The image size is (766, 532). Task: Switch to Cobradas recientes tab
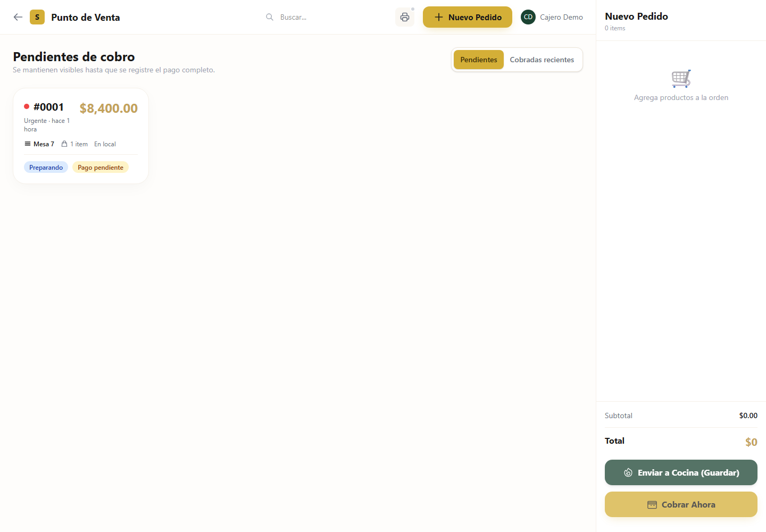[x=542, y=60]
